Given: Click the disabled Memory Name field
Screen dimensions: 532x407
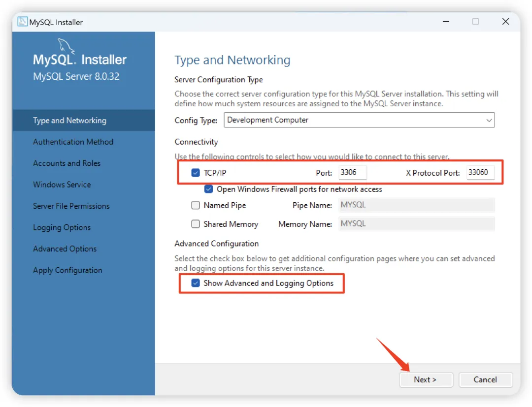Looking at the screenshot, I should click(x=416, y=224).
